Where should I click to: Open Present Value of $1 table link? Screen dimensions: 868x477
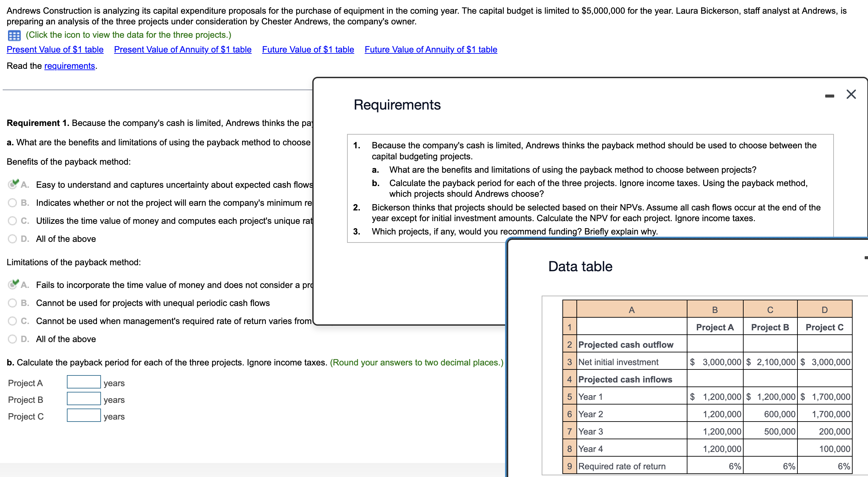pyautogui.click(x=55, y=49)
